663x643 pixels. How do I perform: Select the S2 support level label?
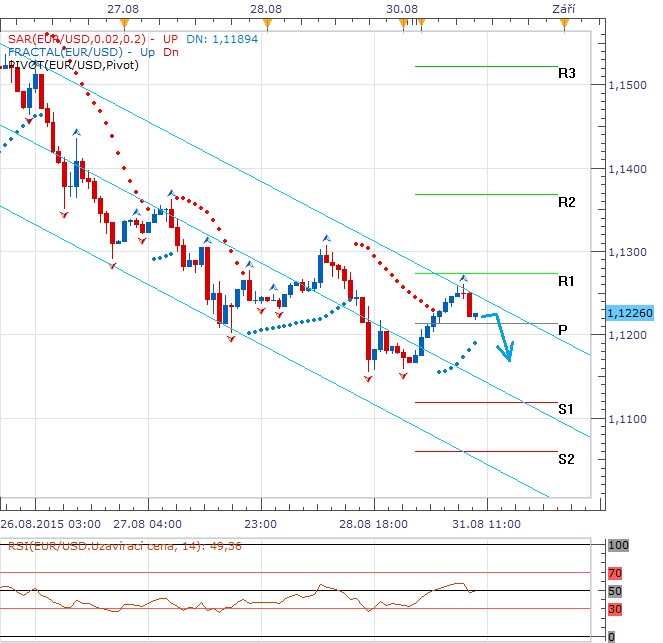[x=567, y=459]
